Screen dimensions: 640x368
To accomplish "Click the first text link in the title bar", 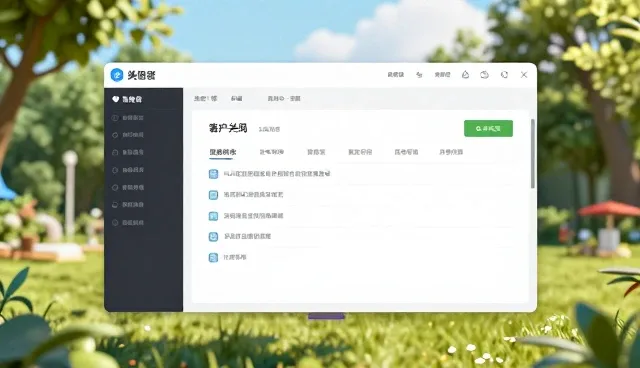I will [x=396, y=75].
